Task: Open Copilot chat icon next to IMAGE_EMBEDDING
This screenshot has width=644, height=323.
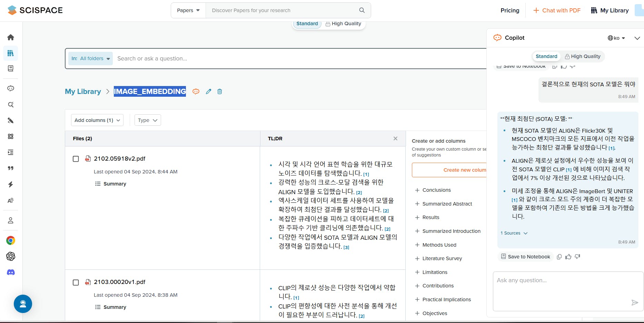Action: (x=196, y=92)
